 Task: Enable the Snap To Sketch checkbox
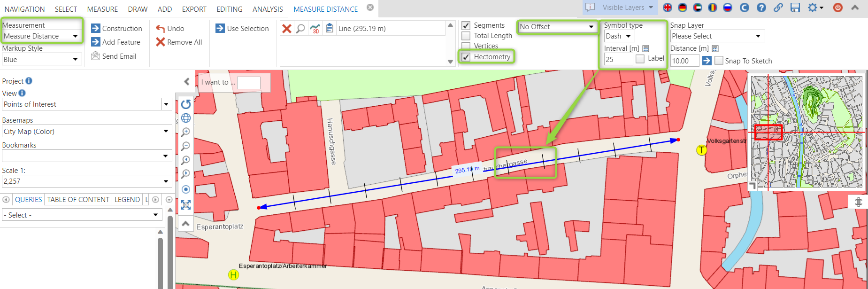tap(719, 61)
